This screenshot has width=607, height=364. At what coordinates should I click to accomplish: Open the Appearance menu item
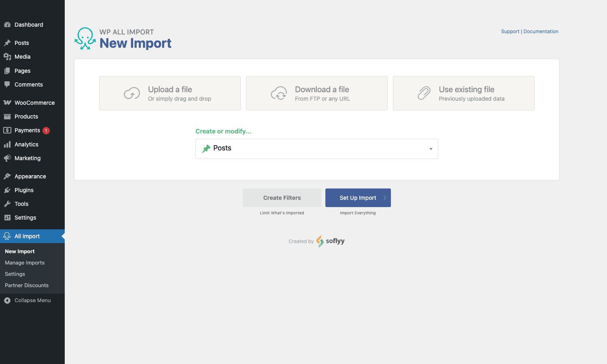[32, 176]
